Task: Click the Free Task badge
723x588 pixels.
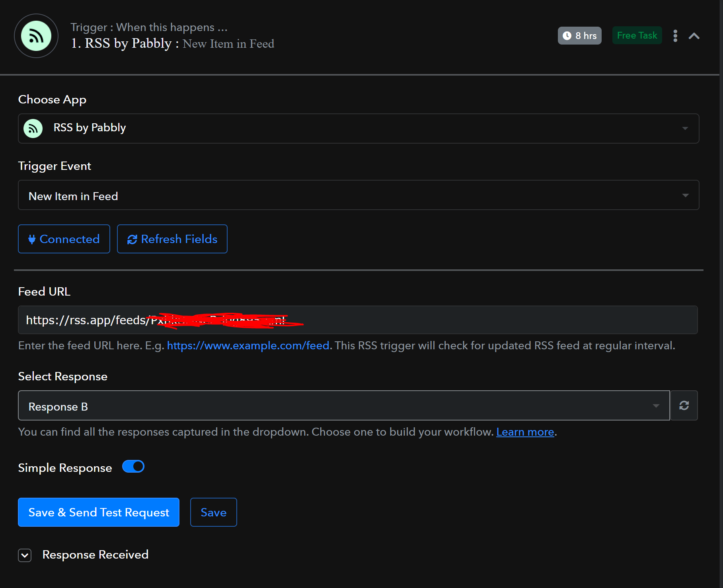Action: coord(637,35)
